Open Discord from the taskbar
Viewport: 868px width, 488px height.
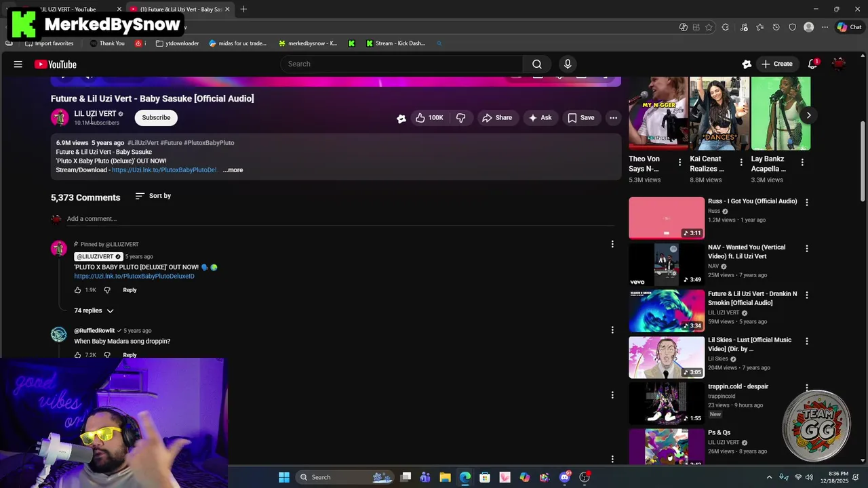click(565, 477)
